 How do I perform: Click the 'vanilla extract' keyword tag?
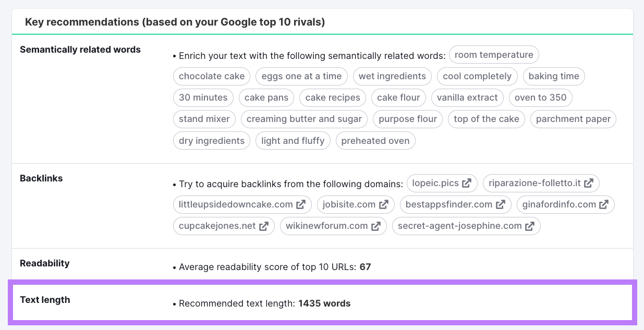467,97
